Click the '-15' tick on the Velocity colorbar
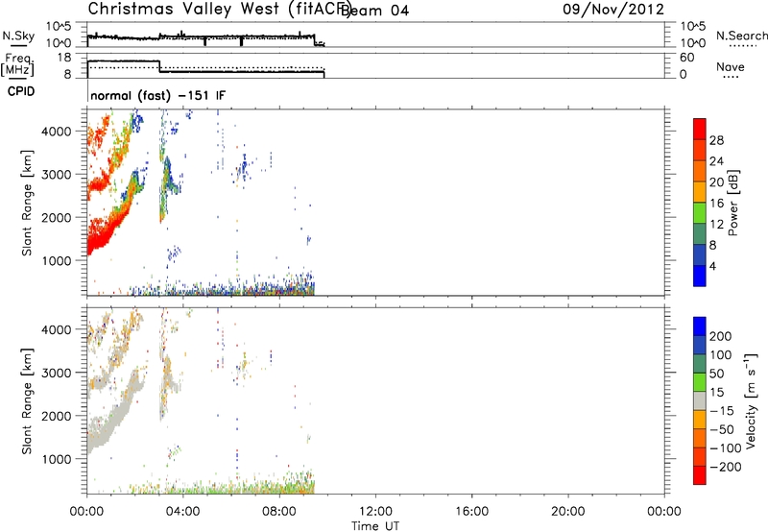 [721, 410]
